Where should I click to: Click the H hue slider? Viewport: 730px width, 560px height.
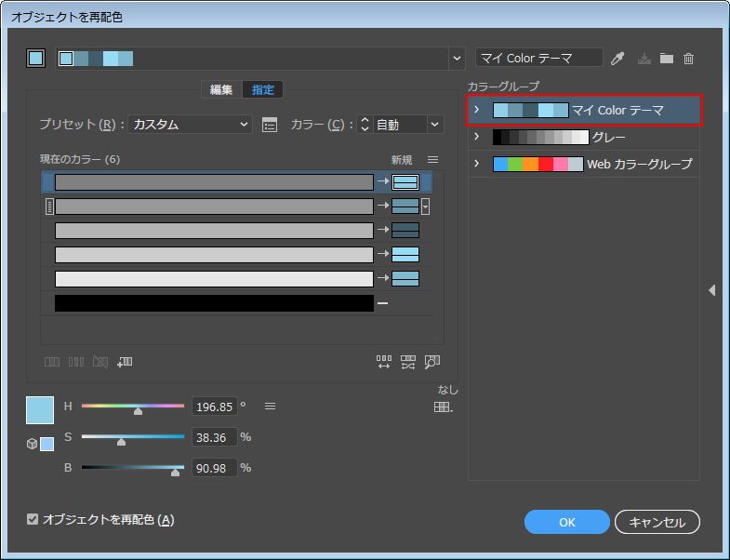133,407
